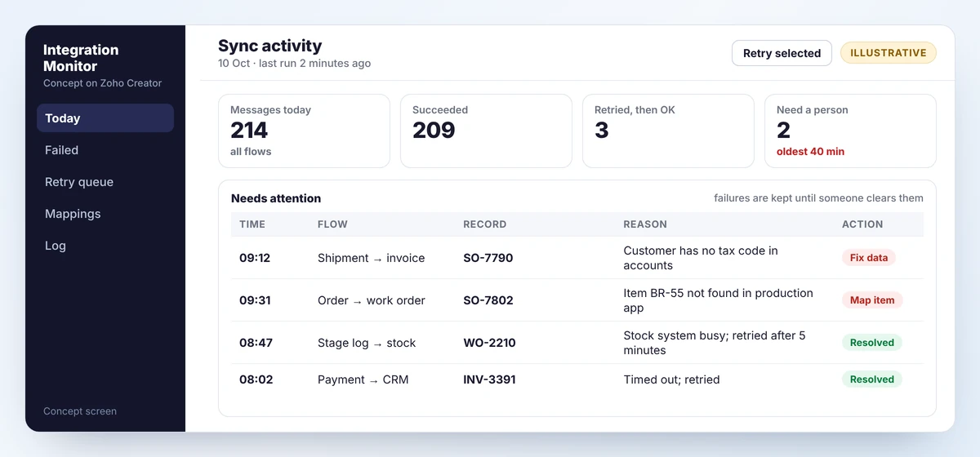Click reason 'Item BR-55 not found'
This screenshot has height=457, width=980.
pos(719,300)
